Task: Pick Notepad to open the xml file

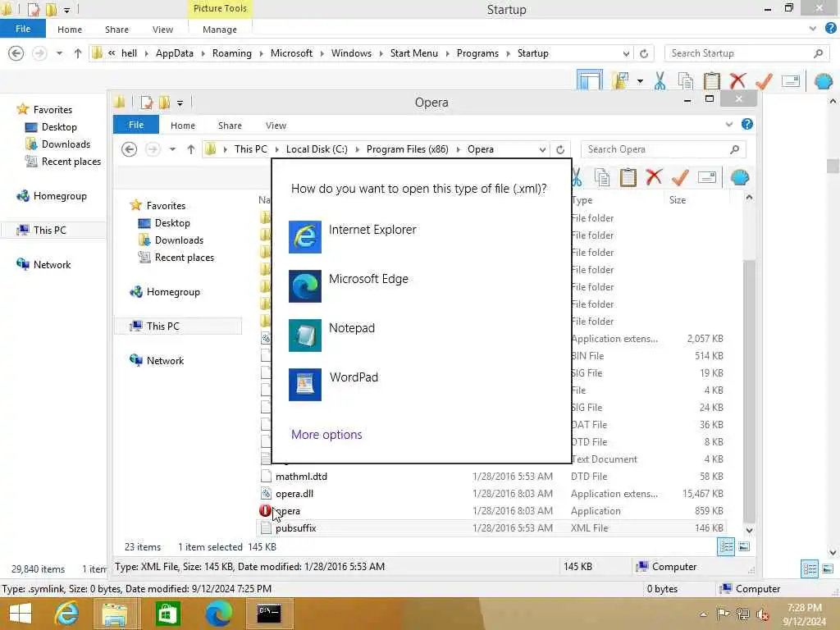Action: point(331,335)
